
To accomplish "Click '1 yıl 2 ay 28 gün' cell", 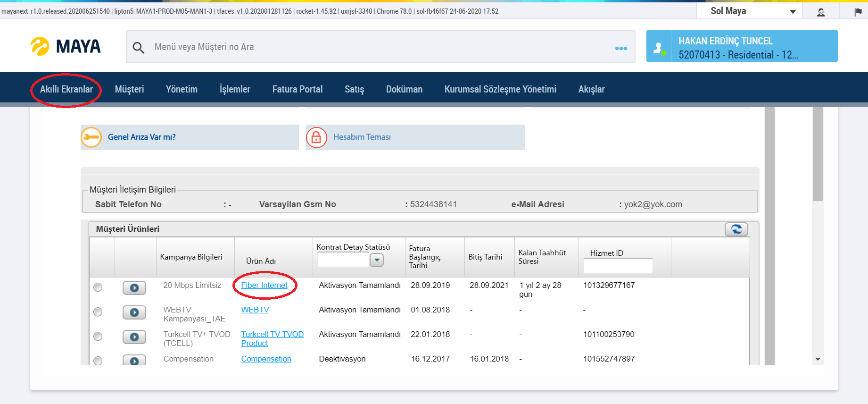I will point(540,290).
